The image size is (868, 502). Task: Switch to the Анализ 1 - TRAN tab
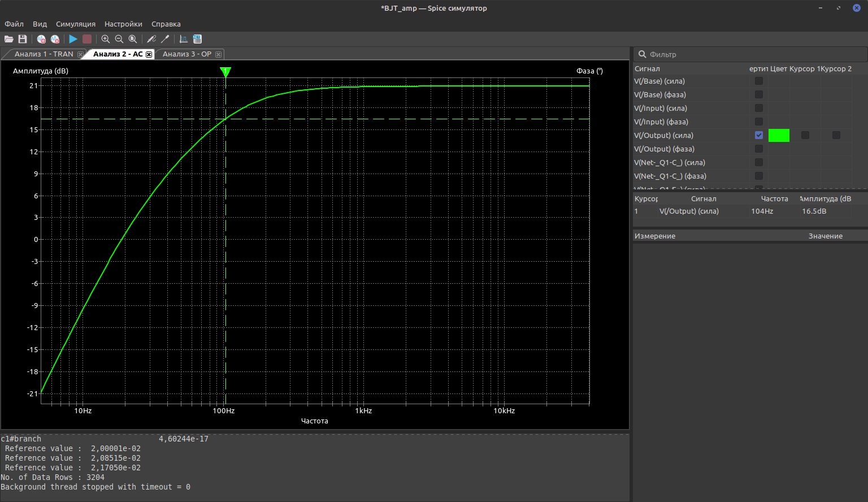44,54
